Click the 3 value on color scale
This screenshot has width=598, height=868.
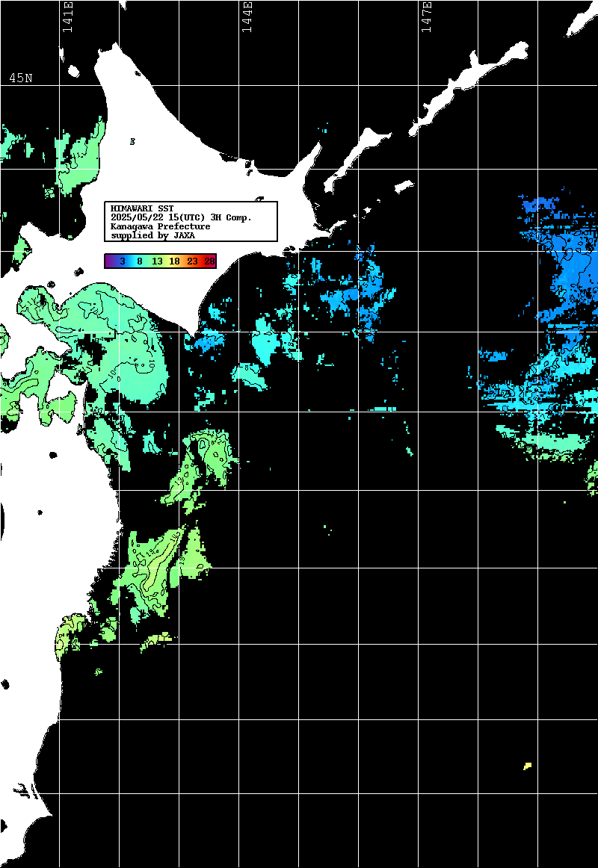click(123, 261)
